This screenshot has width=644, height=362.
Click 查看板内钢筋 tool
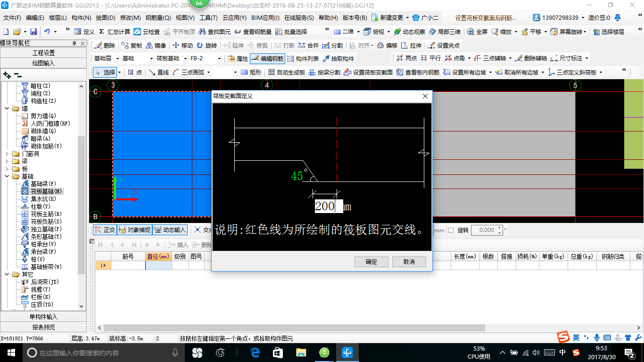418,72
